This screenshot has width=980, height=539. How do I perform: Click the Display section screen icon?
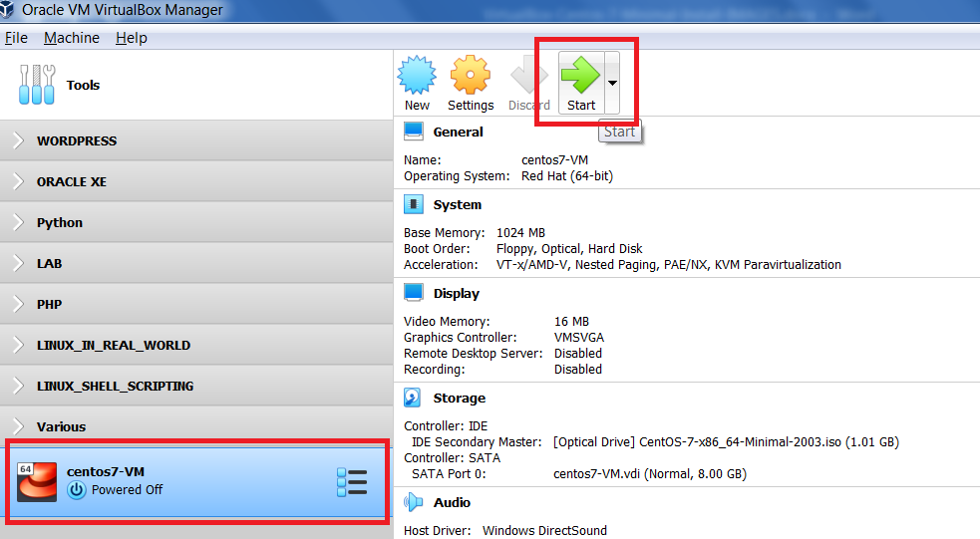tap(414, 293)
